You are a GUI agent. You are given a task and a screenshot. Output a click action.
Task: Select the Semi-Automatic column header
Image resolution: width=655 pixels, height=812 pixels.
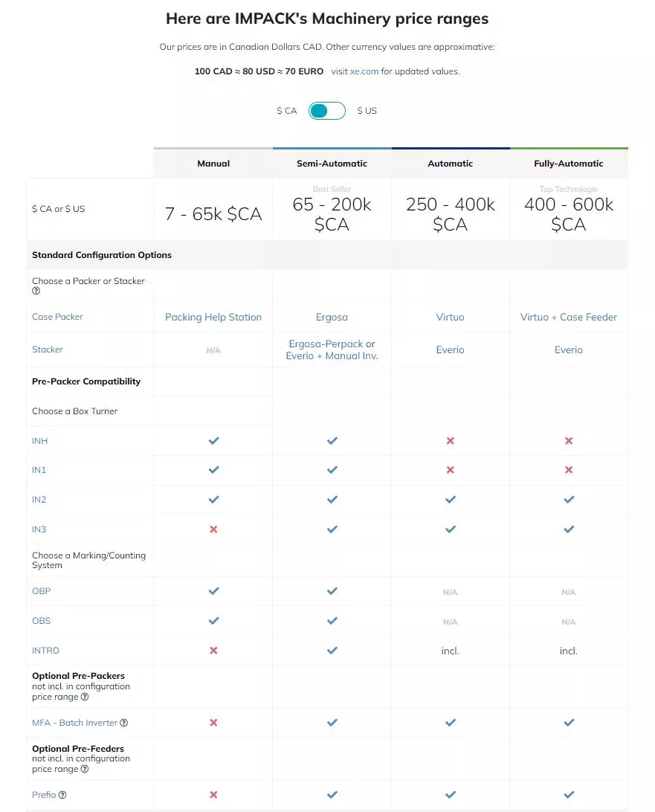pos(332,164)
